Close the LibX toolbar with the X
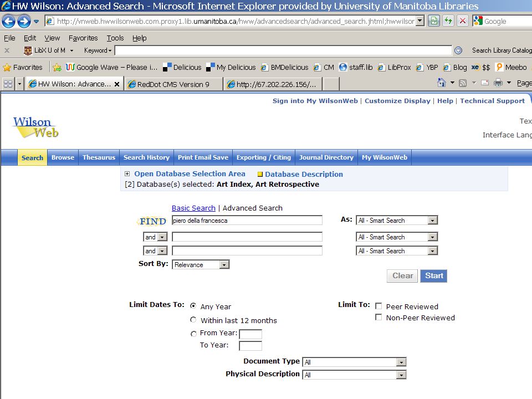This screenshot has height=399, width=532. (x=7, y=50)
